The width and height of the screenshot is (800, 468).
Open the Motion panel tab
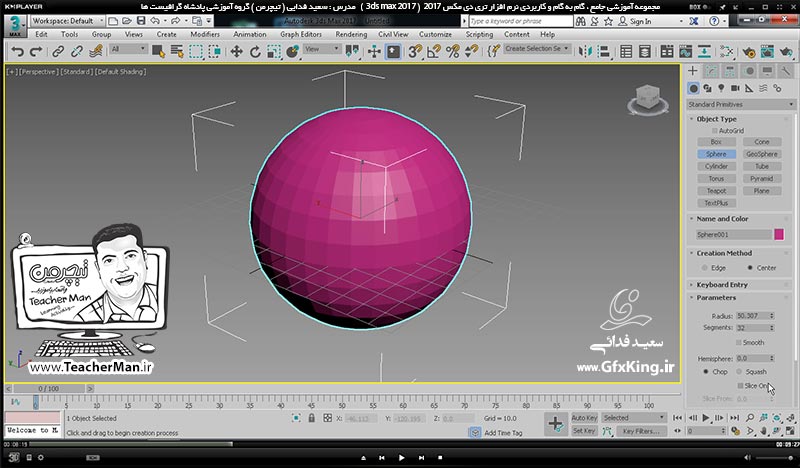[x=749, y=71]
